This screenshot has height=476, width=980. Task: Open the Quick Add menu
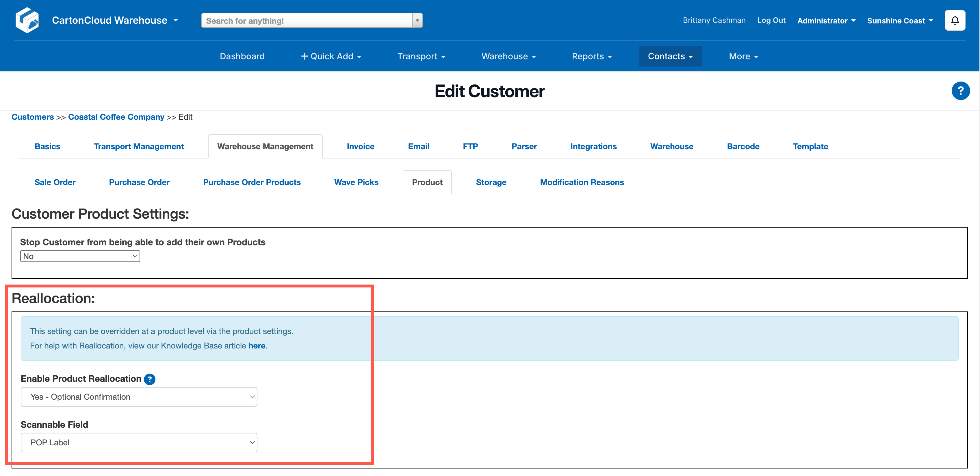(x=331, y=56)
